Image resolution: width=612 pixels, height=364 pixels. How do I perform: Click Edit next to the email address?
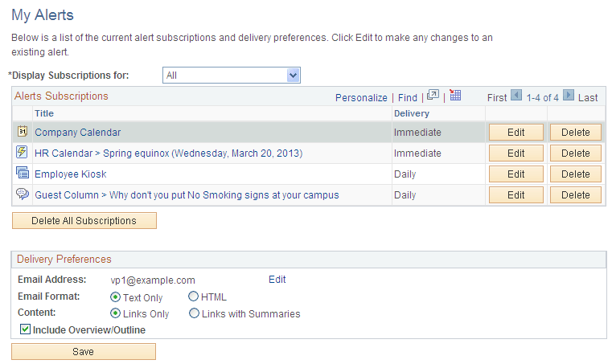pyautogui.click(x=277, y=280)
